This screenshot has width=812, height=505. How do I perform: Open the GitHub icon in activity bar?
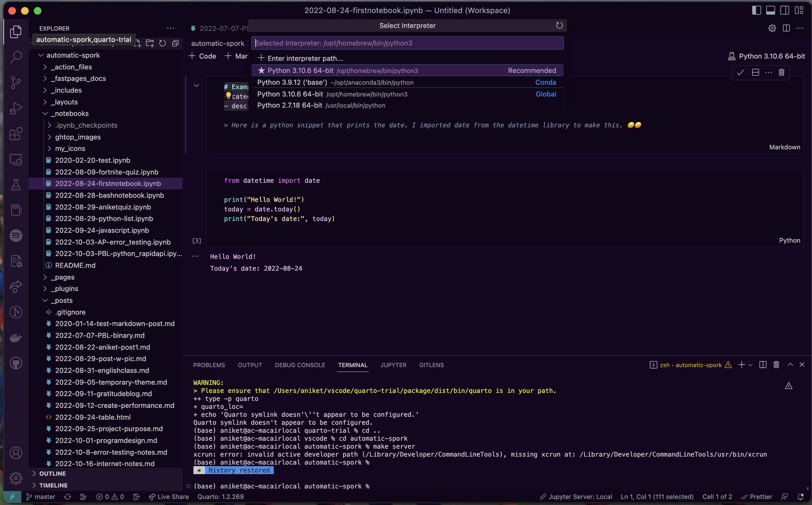[x=16, y=363]
